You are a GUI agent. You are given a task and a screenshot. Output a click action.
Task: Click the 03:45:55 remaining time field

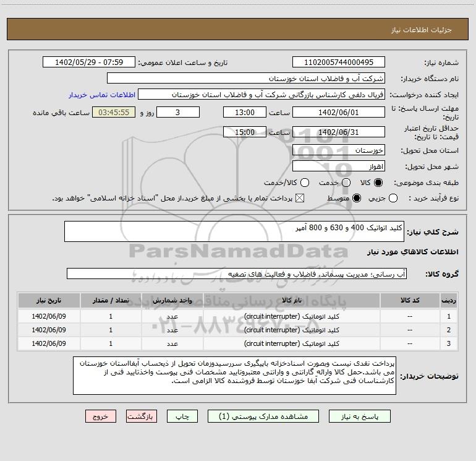[x=114, y=113]
